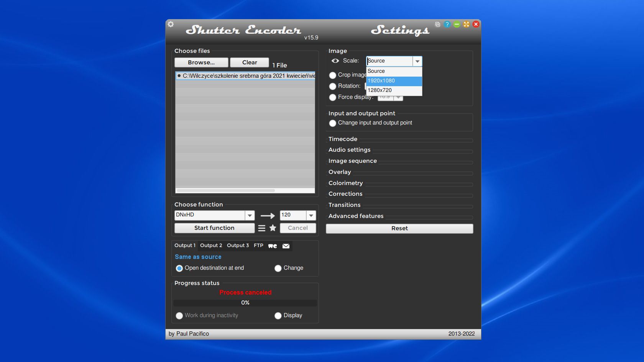Image resolution: width=644 pixels, height=362 pixels.
Task: Click the Clear button
Action: tap(250, 62)
